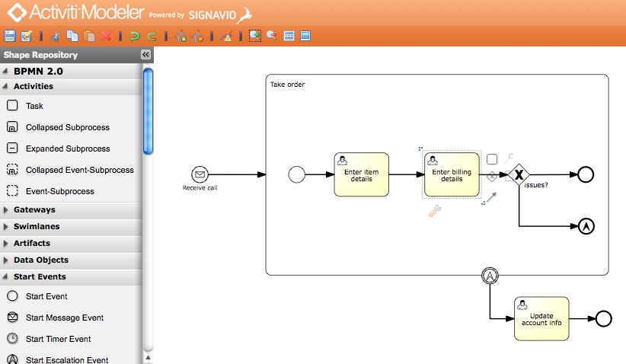The width and height of the screenshot is (626, 364).
Task: Click the Redo arrow icon
Action: (152, 36)
